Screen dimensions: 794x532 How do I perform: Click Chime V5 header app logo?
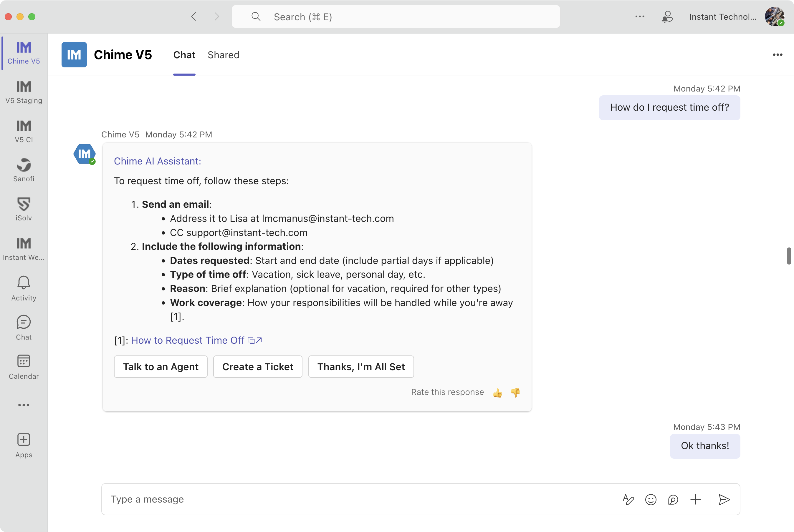[x=74, y=55]
